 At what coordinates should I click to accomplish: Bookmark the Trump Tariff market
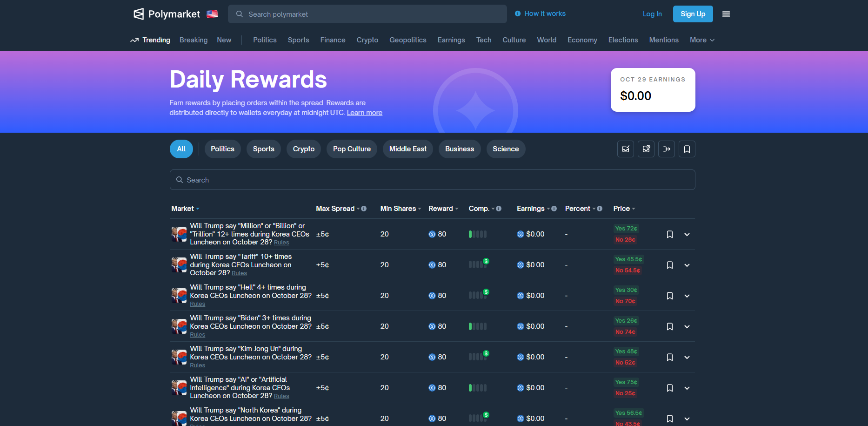pos(670,264)
